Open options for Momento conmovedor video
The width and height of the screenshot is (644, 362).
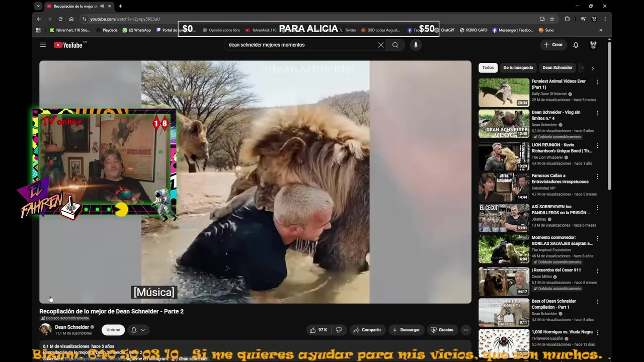[597, 238]
